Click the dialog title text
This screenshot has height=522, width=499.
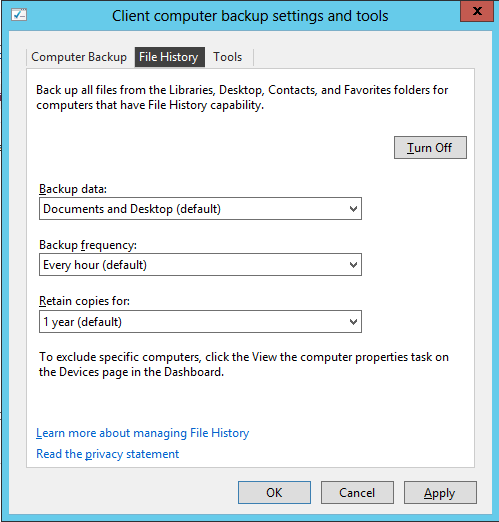click(x=250, y=16)
